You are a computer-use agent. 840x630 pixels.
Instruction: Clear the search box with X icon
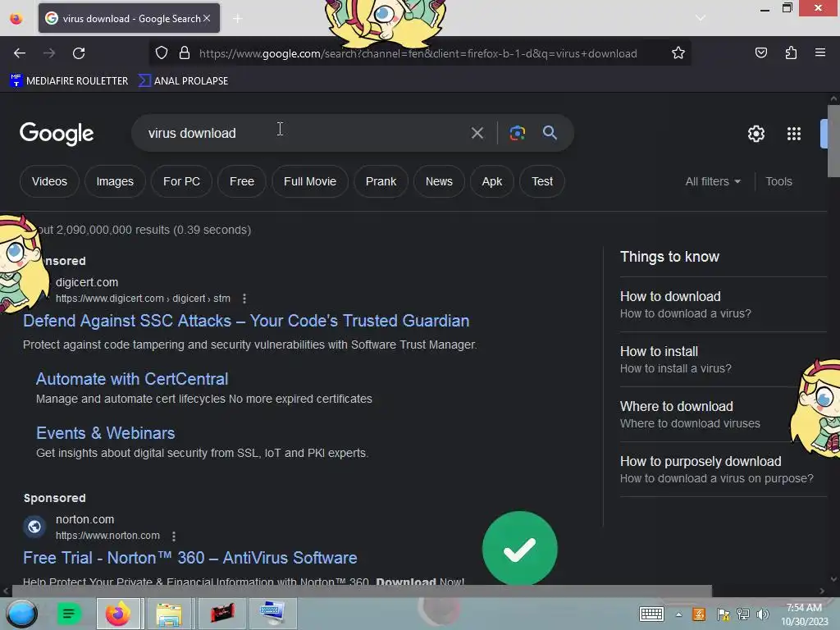point(477,133)
